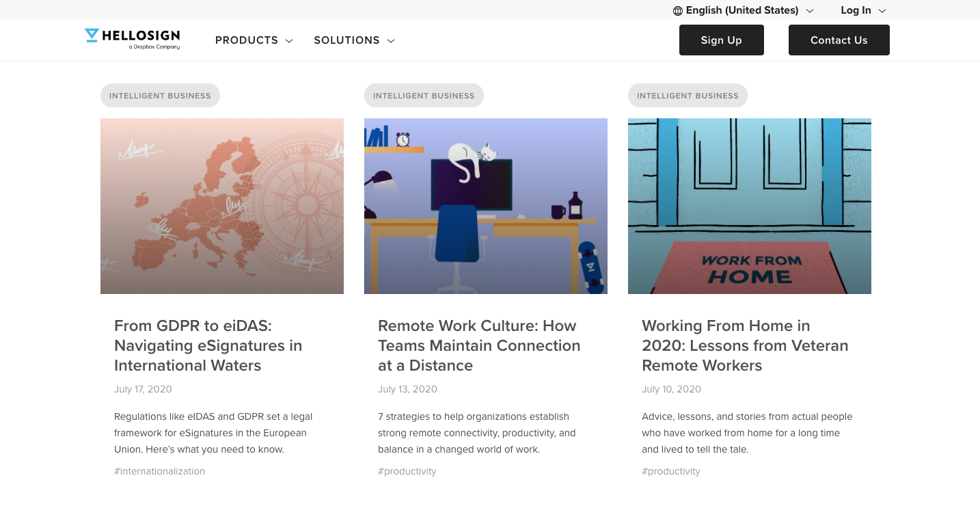Click #productivity tag under Remote Work Culture
The image size is (980, 506).
coord(407,471)
